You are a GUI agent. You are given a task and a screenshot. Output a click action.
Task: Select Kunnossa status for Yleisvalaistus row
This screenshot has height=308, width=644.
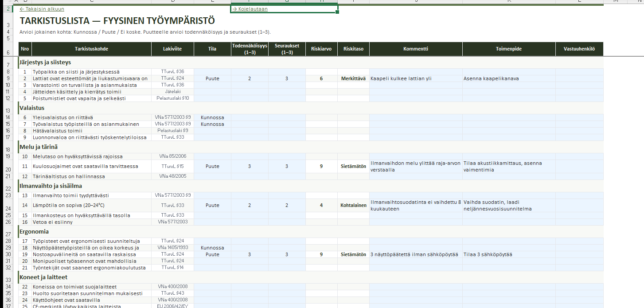click(x=212, y=117)
